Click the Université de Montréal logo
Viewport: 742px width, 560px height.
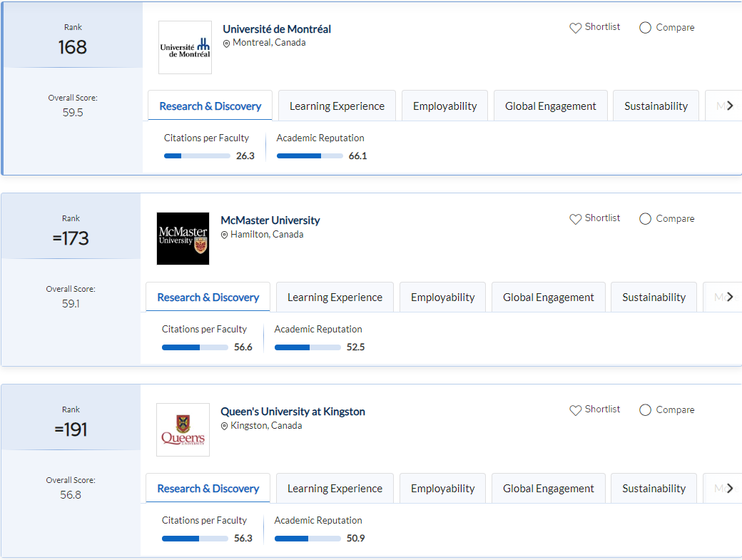coord(185,47)
